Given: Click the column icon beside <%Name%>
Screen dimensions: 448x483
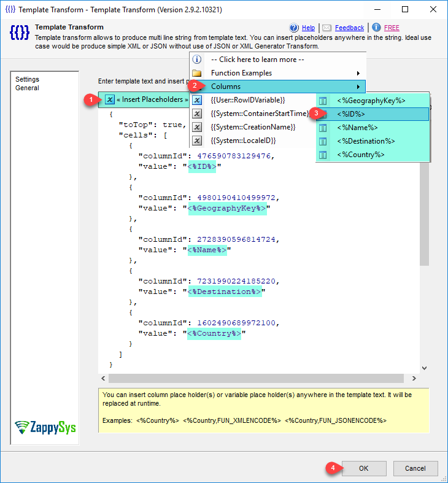Looking at the screenshot, I should 323,128.
